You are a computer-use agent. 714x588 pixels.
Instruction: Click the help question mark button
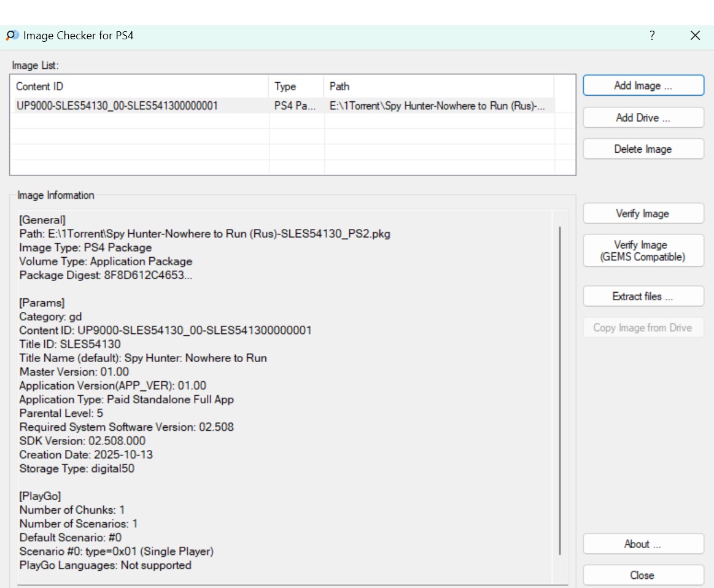point(652,36)
